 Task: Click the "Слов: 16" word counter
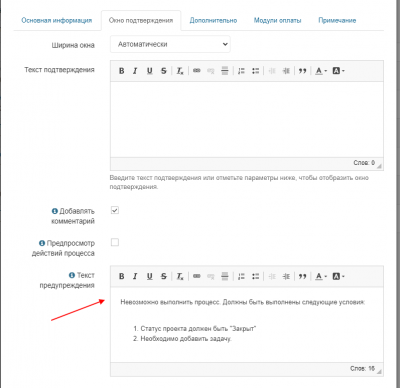pos(362,369)
